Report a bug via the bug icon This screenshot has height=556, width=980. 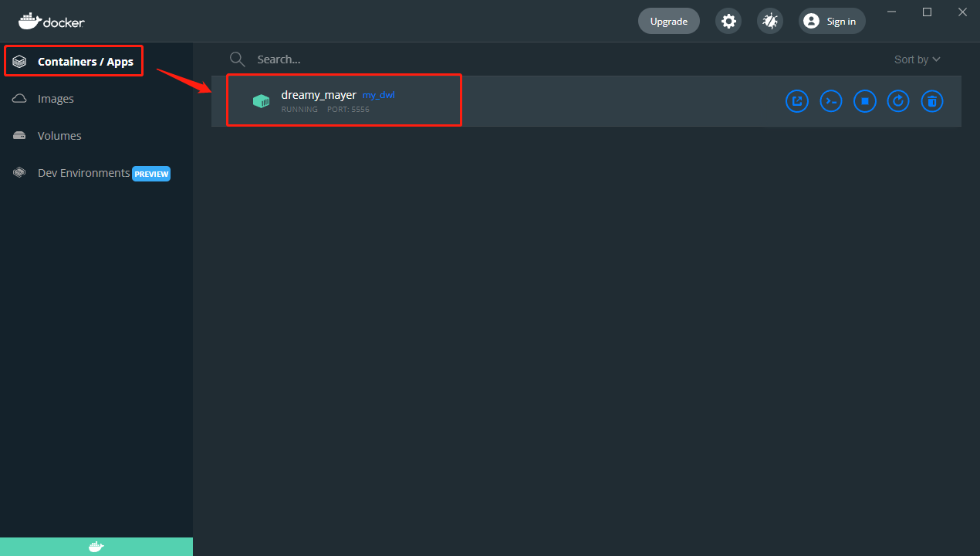pos(769,21)
